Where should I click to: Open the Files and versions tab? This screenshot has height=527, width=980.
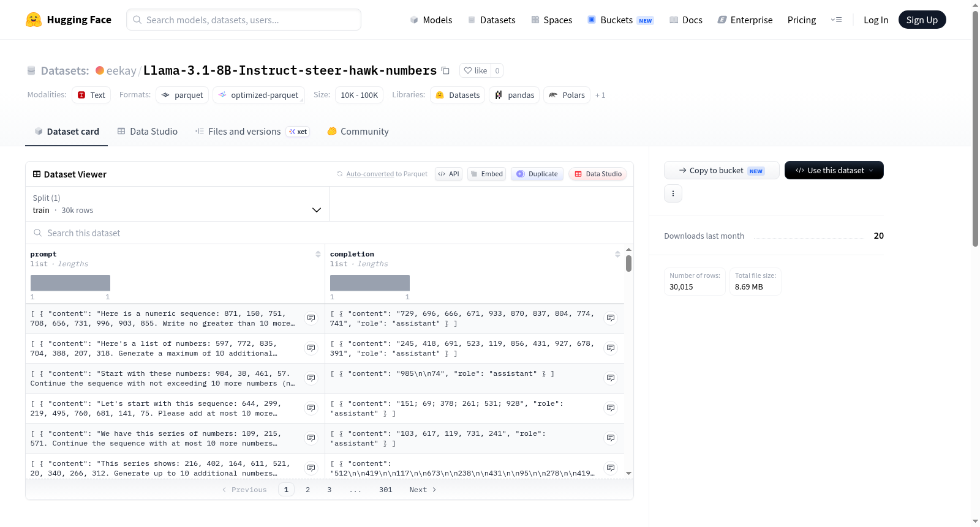click(x=252, y=132)
